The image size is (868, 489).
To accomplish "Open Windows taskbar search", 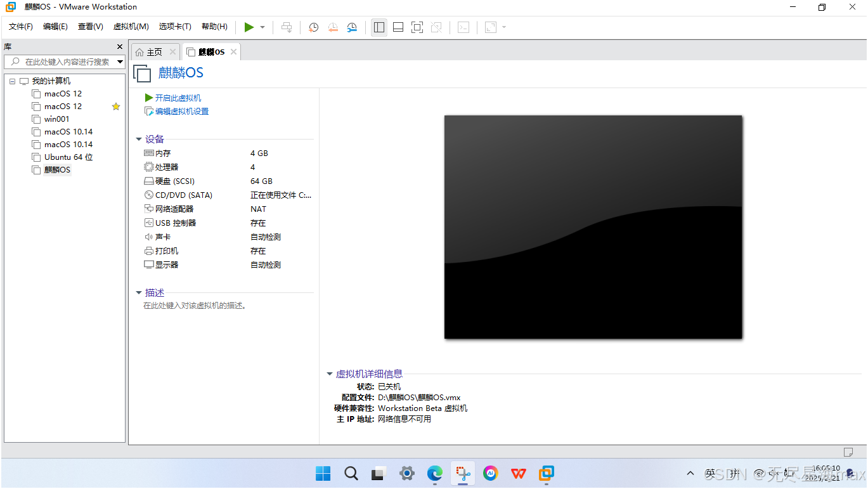I will [351, 473].
